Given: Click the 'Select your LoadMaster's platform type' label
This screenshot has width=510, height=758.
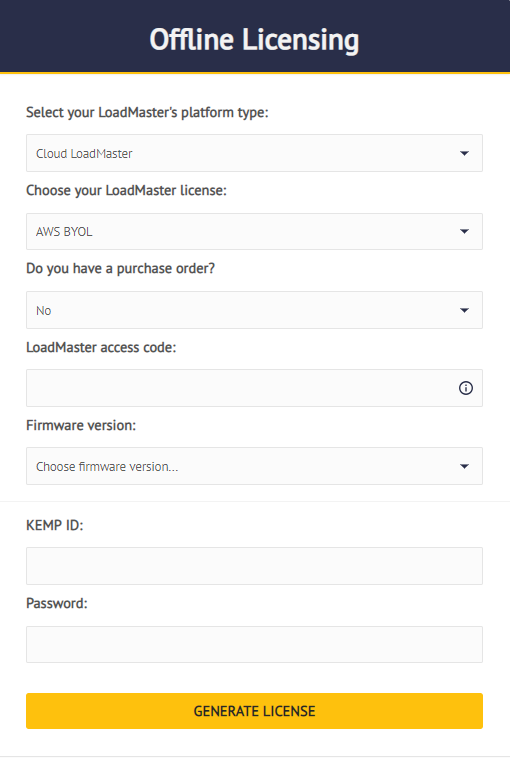Looking at the screenshot, I should [x=147, y=113].
